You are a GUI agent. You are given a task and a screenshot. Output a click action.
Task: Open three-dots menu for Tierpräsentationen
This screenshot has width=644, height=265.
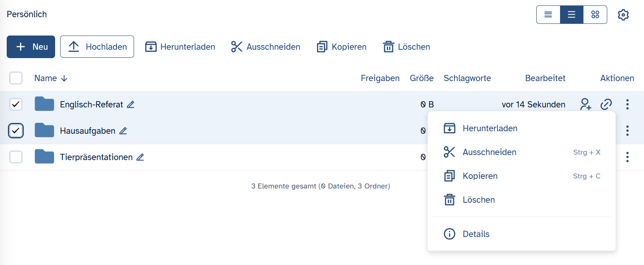tap(627, 157)
